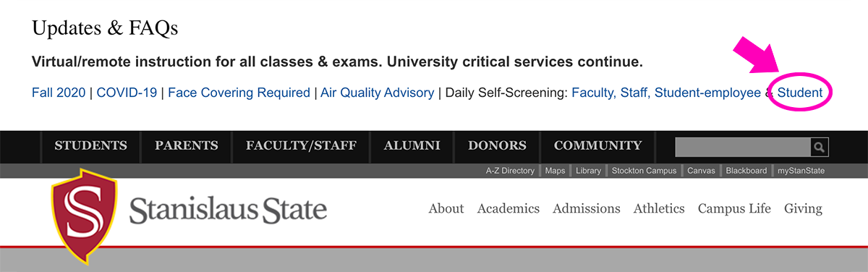
Task: View the Air Quality Advisory link
Action: (377, 93)
